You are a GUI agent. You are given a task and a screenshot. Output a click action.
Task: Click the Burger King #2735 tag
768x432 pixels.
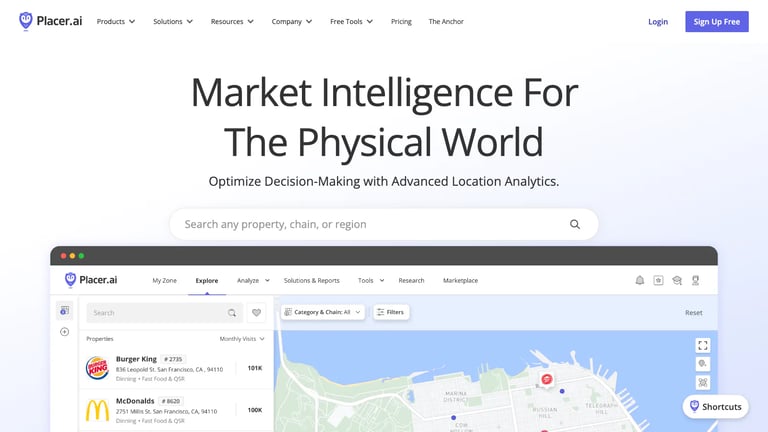[173, 359]
